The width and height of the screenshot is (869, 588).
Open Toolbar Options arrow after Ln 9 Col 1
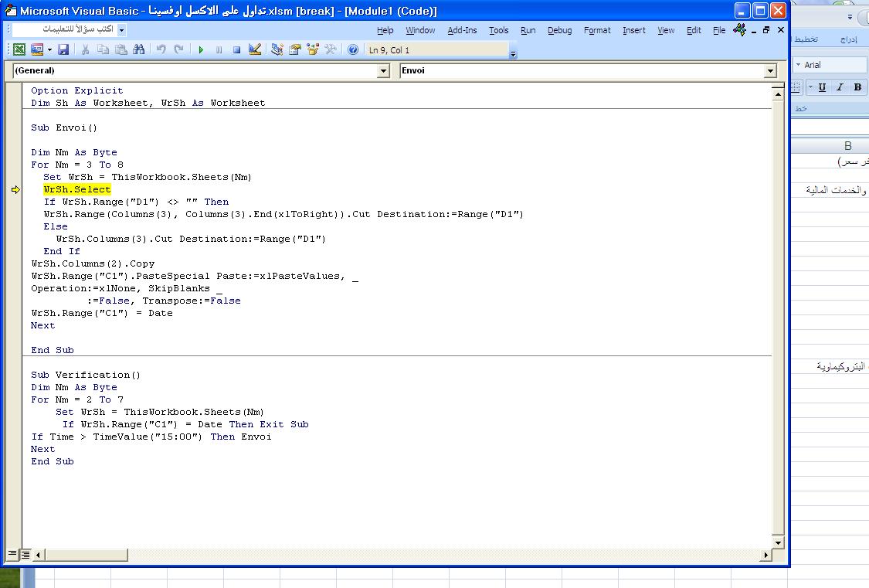[x=513, y=54]
